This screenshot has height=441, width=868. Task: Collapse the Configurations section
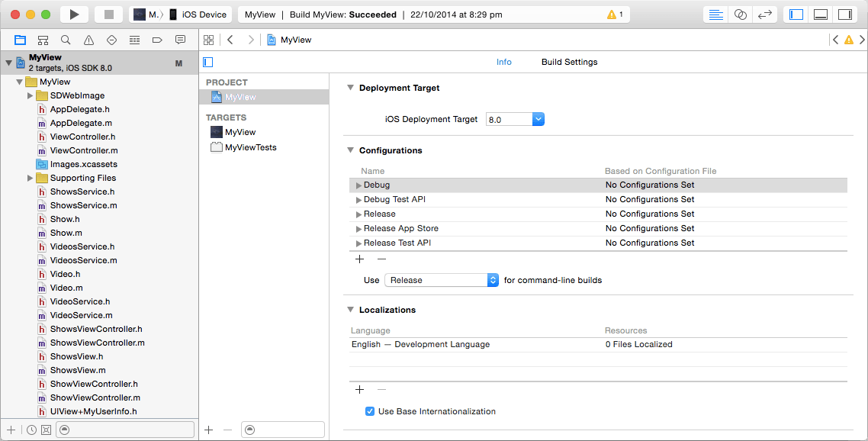pyautogui.click(x=350, y=150)
